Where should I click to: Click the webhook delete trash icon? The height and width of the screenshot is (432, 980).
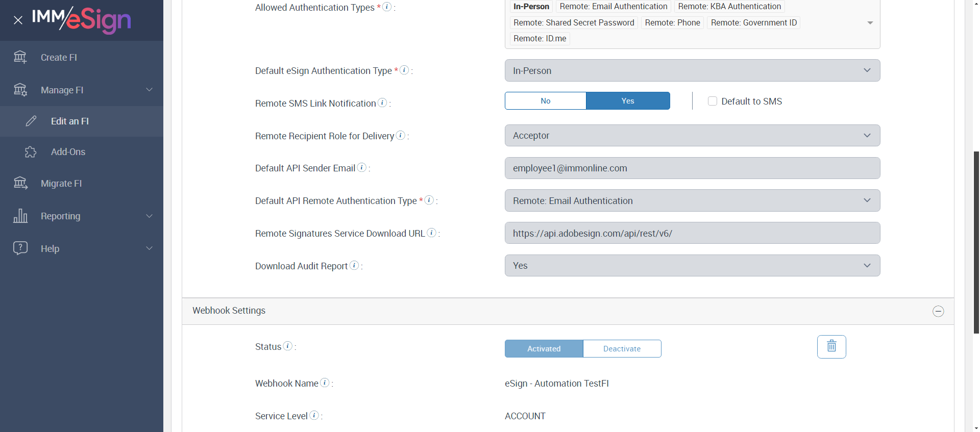pyautogui.click(x=831, y=346)
